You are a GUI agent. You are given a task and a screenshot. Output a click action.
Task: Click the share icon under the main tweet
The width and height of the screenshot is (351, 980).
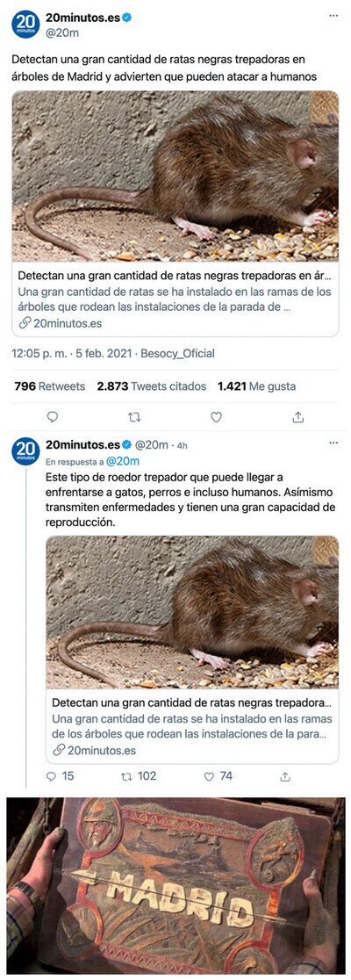(x=298, y=417)
